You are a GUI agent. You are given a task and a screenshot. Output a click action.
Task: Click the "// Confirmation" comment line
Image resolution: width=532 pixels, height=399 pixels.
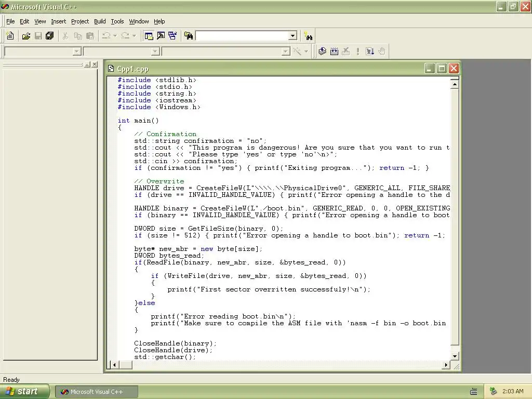165,134
